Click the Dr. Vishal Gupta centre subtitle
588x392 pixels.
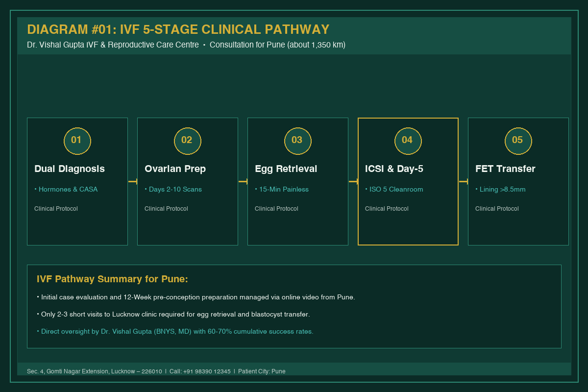point(186,45)
